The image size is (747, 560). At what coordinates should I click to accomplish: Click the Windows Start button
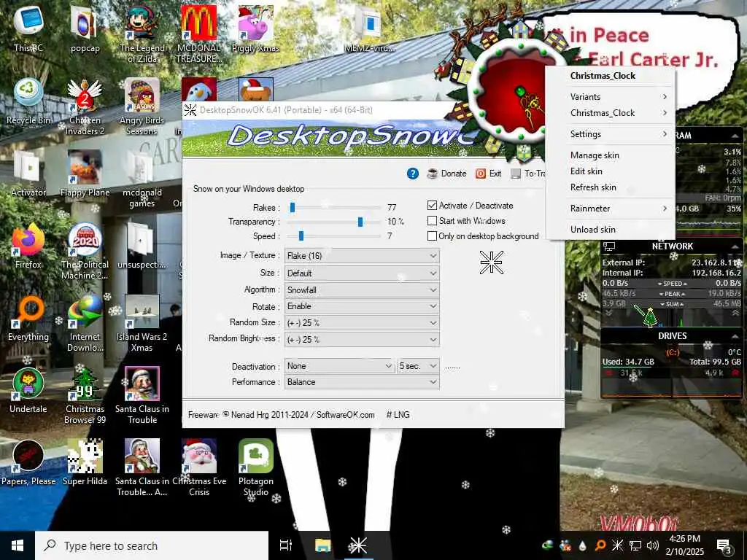pyautogui.click(x=18, y=545)
